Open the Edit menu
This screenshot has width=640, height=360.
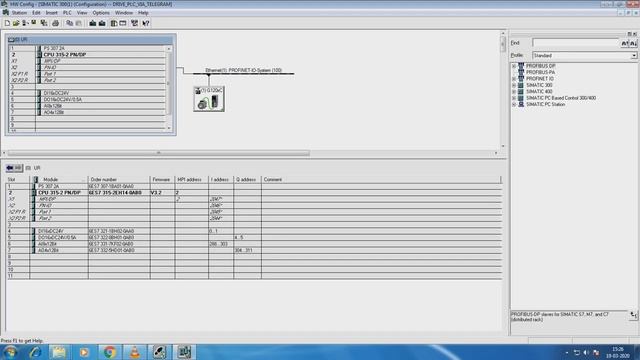click(36, 13)
